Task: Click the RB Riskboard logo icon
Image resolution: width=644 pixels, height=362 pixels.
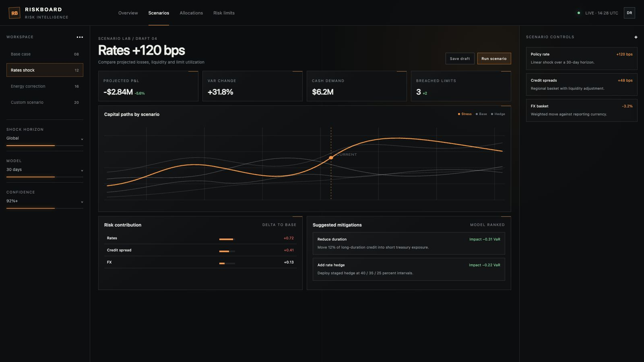Action: coord(14,13)
